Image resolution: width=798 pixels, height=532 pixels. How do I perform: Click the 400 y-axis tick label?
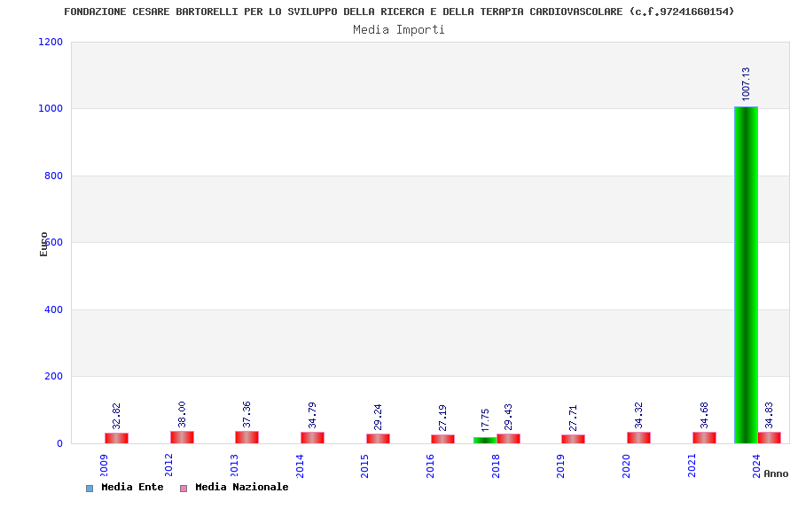click(53, 309)
